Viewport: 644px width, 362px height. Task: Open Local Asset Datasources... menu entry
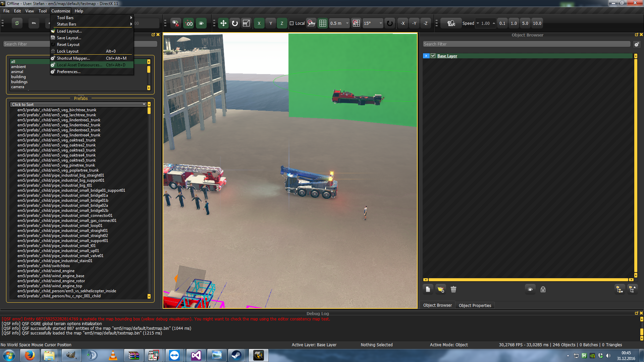(x=92, y=65)
